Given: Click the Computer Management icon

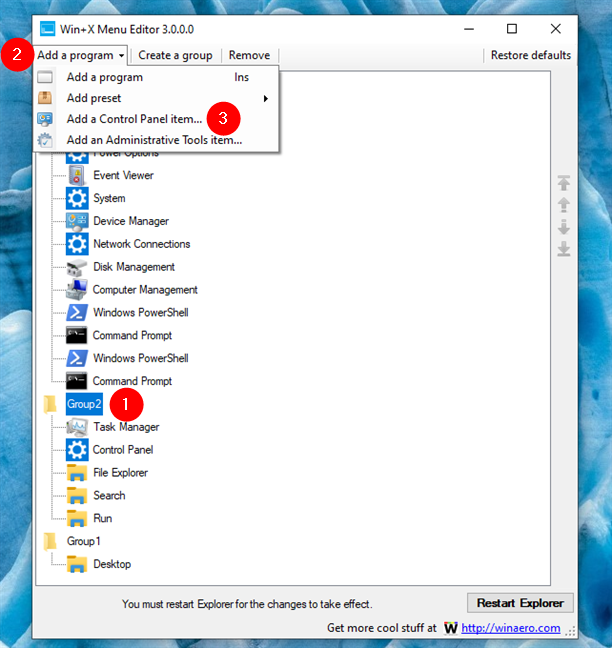Looking at the screenshot, I should (77, 290).
